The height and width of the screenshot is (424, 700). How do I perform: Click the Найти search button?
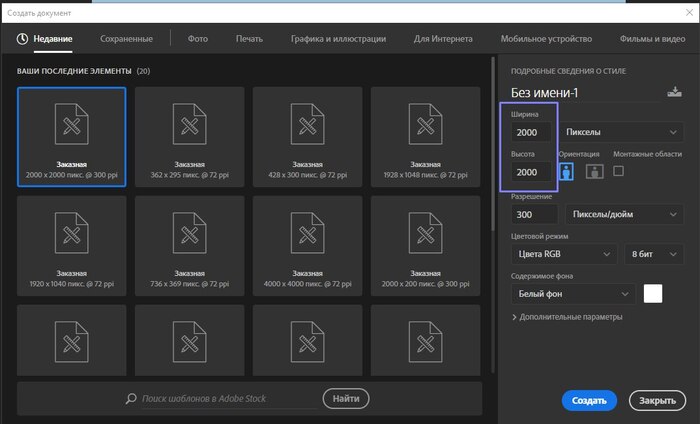click(x=345, y=398)
